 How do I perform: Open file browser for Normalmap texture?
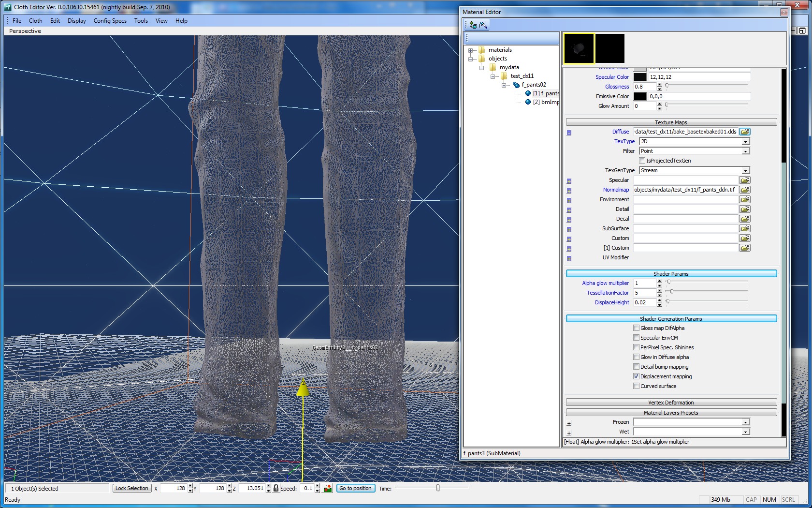pos(745,190)
